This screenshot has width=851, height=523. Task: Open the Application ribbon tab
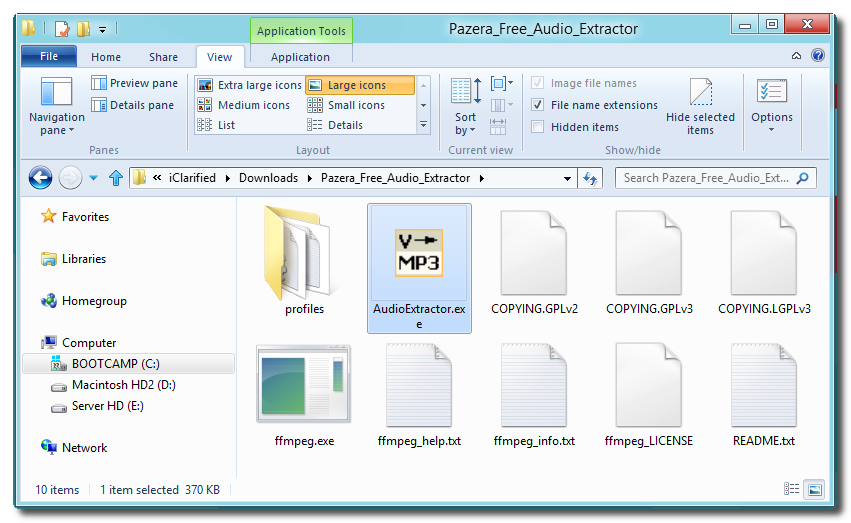pyautogui.click(x=300, y=57)
